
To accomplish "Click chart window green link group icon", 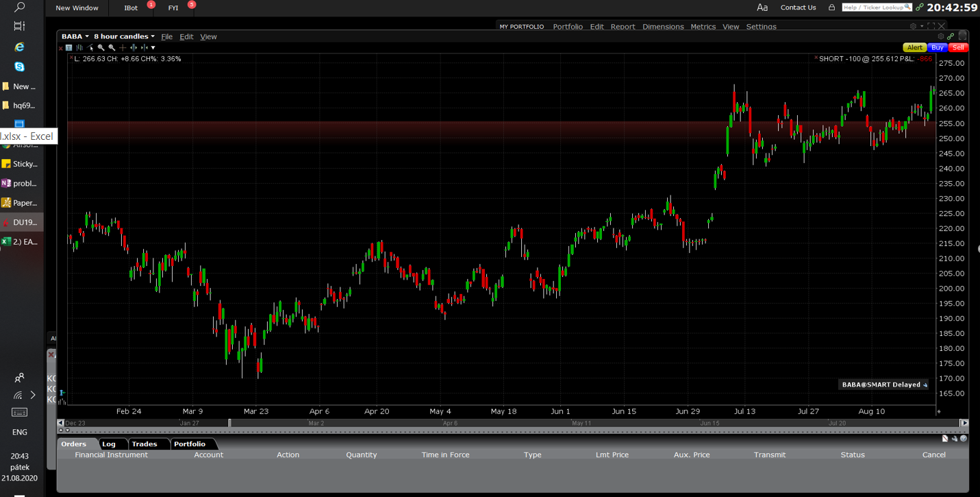I will pos(951,36).
